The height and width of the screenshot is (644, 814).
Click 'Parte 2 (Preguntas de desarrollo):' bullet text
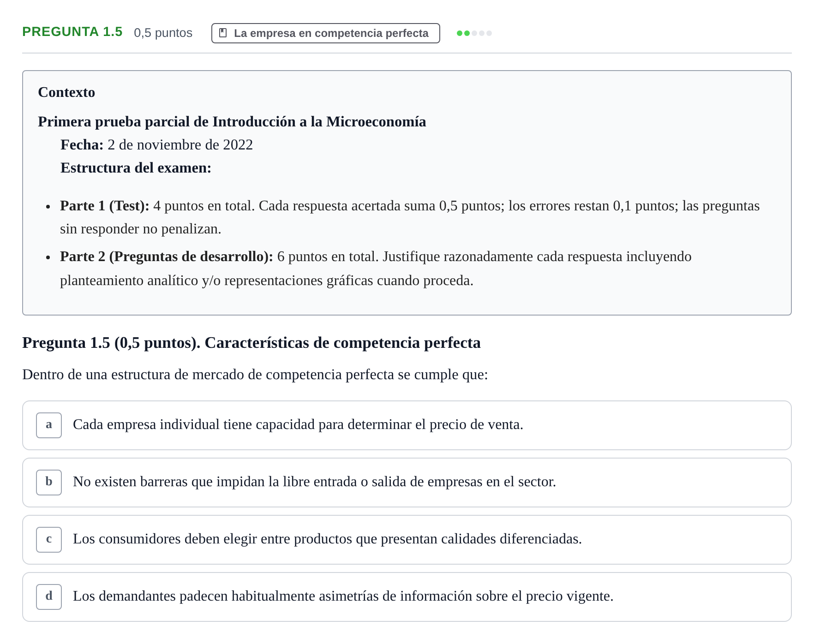pyautogui.click(x=167, y=256)
